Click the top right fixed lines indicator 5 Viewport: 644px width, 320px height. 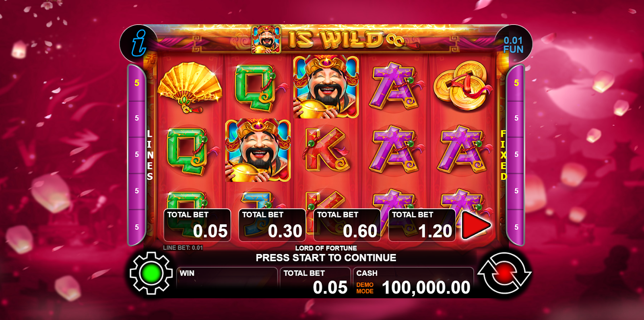tap(516, 83)
